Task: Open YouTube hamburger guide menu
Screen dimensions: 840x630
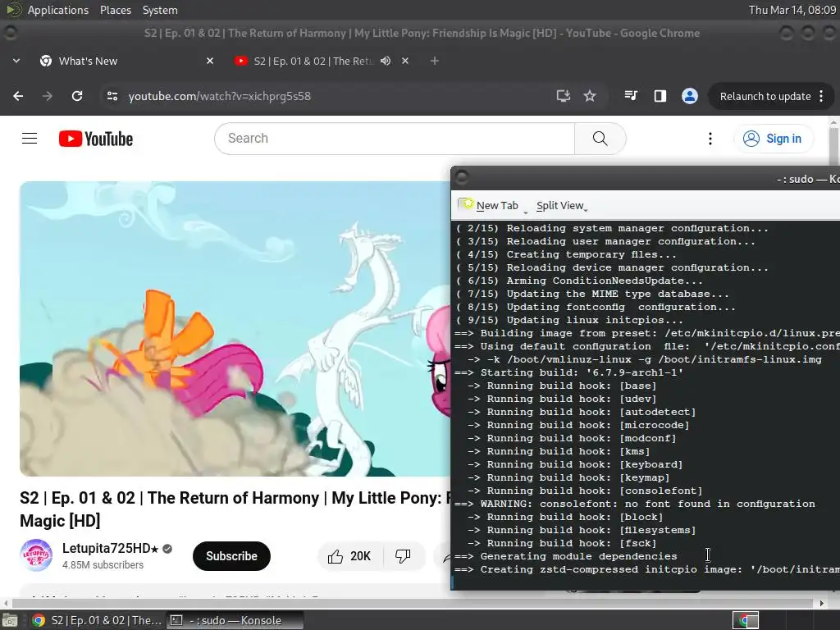Action: coord(30,139)
